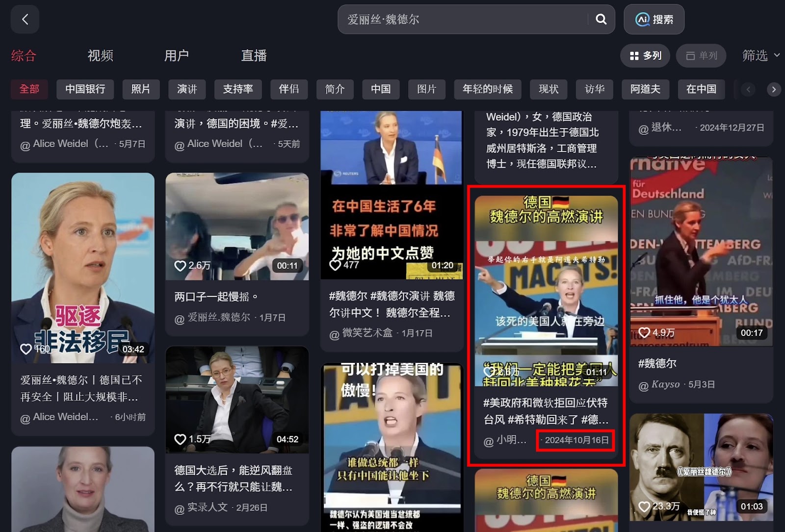Viewport: 785px width, 532px height.
Task: Select the 中国银行 filter tag
Action: coord(85,89)
